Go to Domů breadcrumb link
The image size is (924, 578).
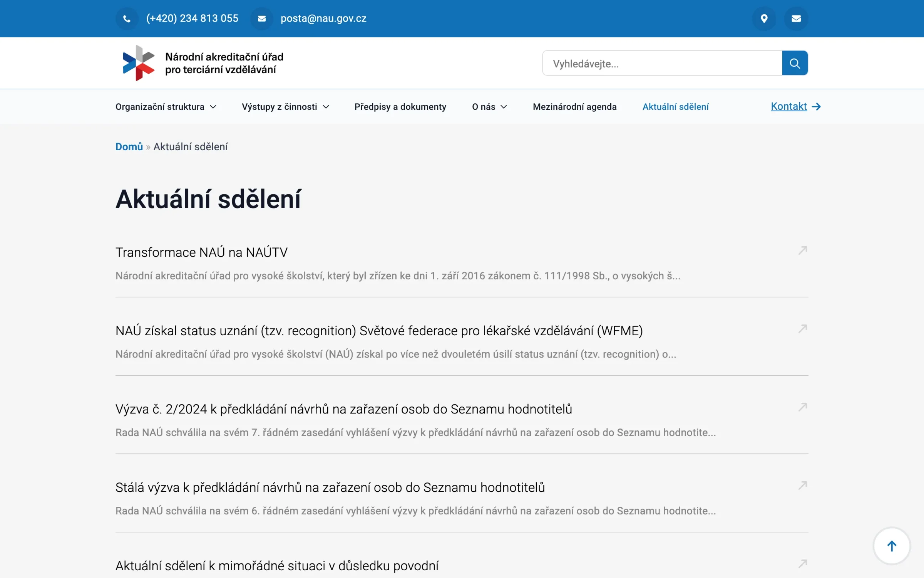(x=129, y=147)
